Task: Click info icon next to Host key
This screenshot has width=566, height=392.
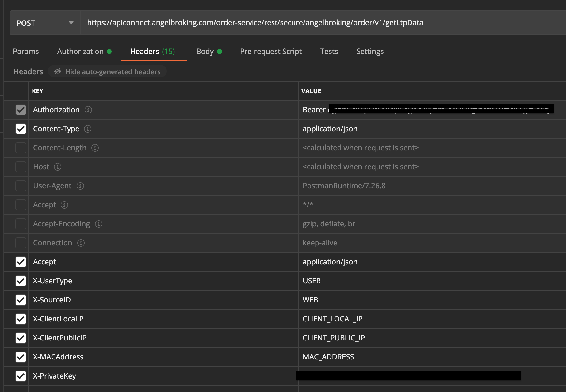Action: (58, 167)
